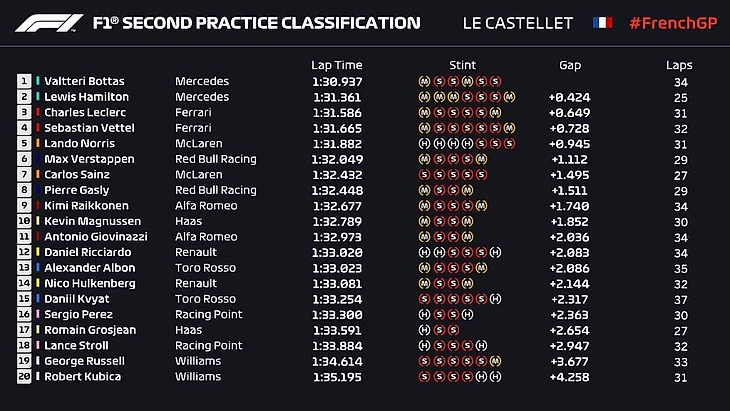
Task: Click first hard tyre in Norris's stint
Action: point(425,143)
